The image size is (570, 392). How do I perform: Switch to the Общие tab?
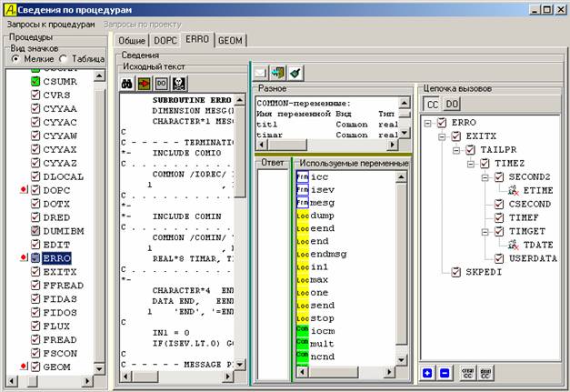point(132,40)
